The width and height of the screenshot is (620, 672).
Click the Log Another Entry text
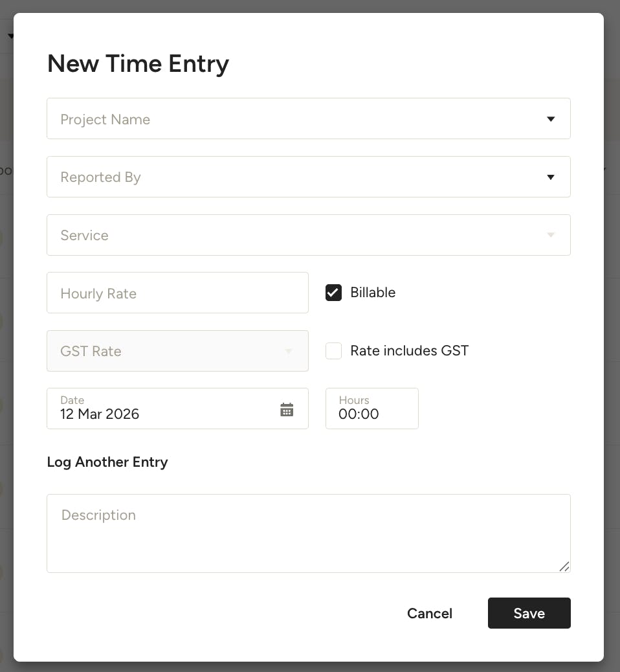click(x=107, y=462)
